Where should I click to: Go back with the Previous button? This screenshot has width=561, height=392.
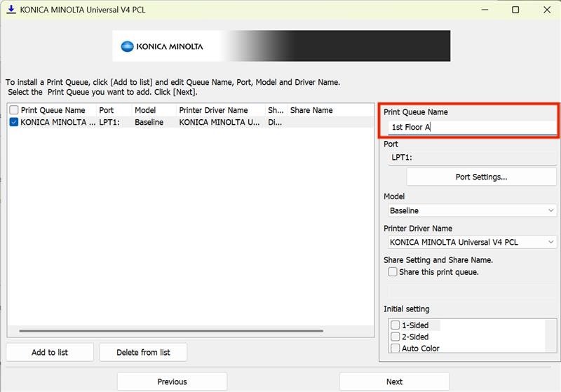[x=172, y=381]
